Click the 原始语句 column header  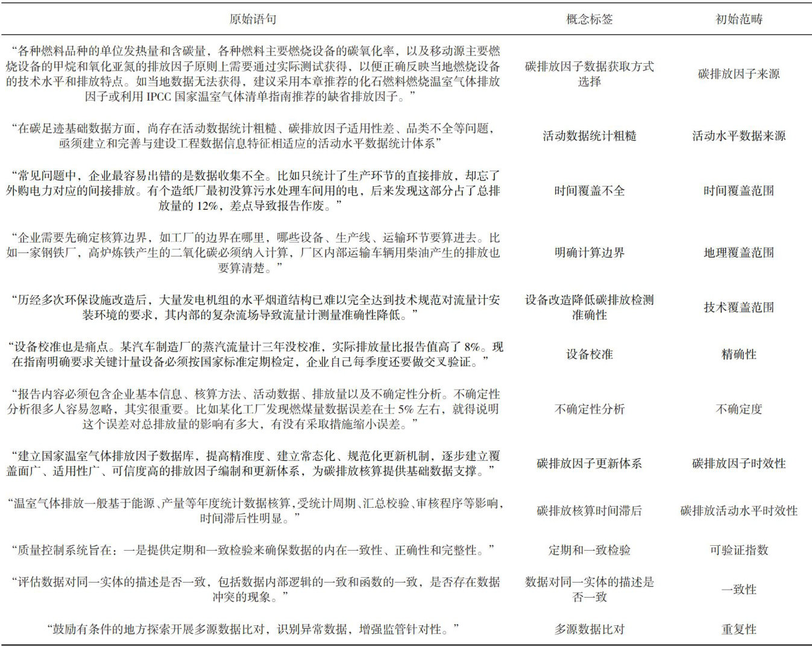tap(253, 19)
